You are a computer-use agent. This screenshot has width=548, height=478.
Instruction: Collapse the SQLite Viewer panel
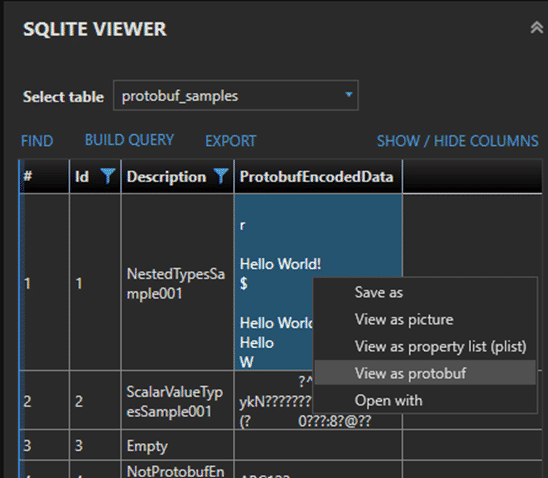(x=536, y=28)
